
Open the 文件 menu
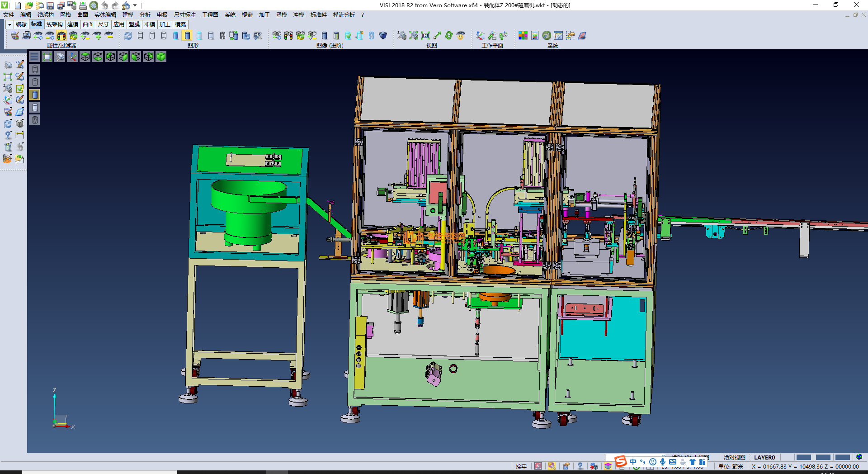click(x=9, y=15)
